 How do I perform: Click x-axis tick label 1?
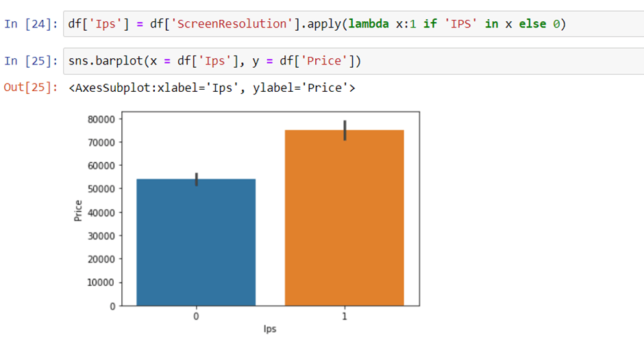pos(345,316)
